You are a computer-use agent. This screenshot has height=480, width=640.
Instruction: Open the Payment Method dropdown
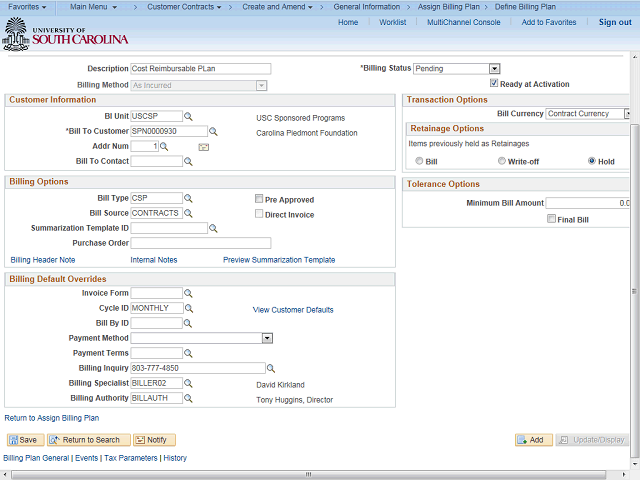(x=267, y=338)
